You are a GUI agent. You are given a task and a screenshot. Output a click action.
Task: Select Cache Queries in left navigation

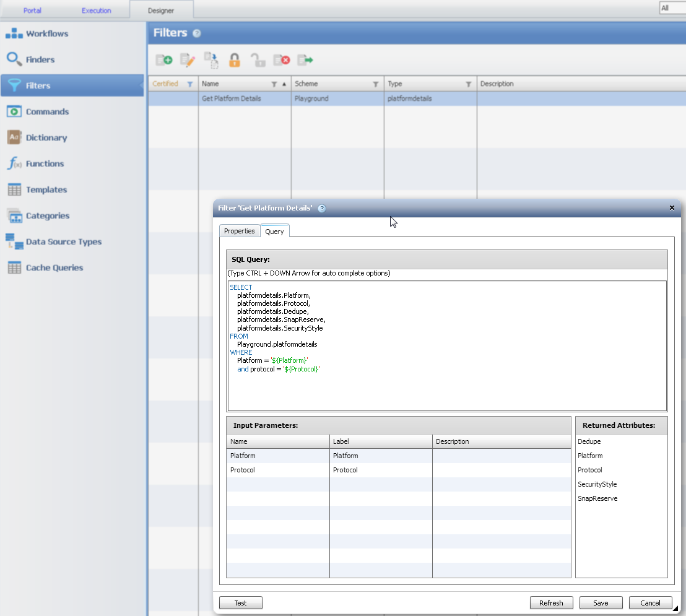point(54,267)
